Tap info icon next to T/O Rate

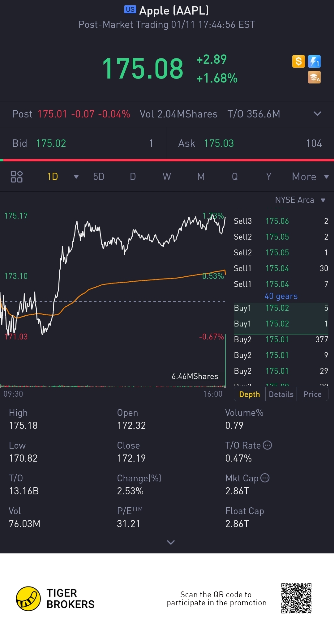[x=267, y=445]
